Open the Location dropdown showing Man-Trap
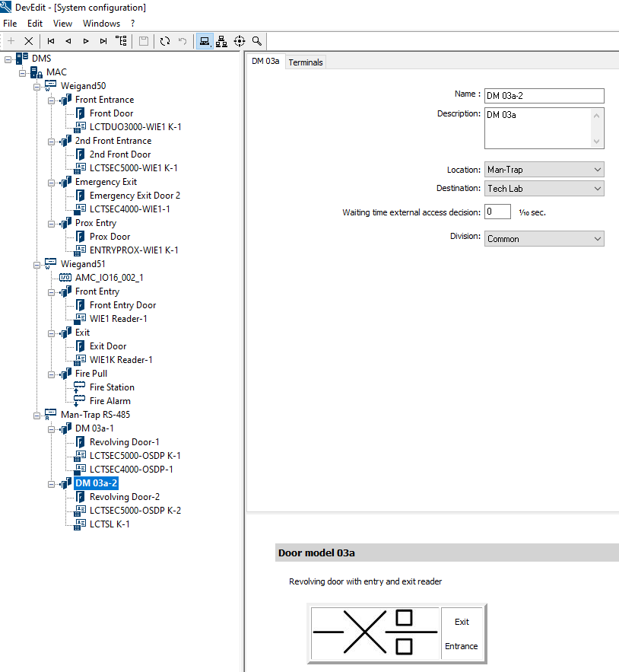619x672 pixels. (544, 170)
